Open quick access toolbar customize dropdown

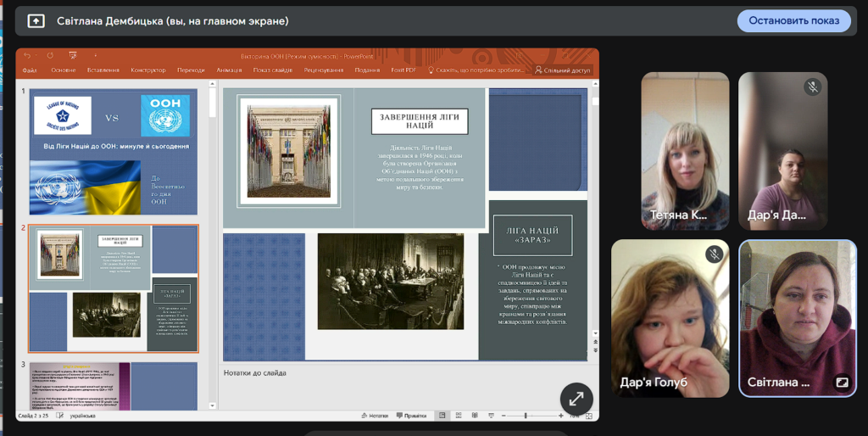tap(95, 56)
